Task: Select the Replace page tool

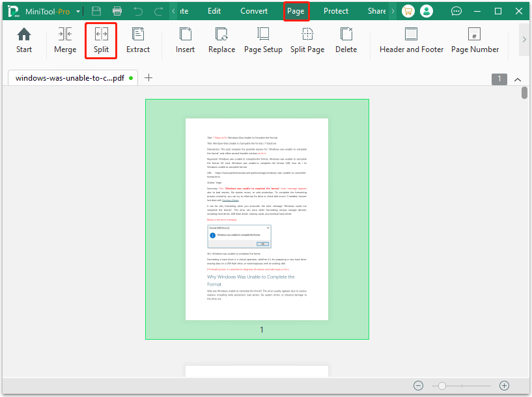Action: (x=221, y=40)
